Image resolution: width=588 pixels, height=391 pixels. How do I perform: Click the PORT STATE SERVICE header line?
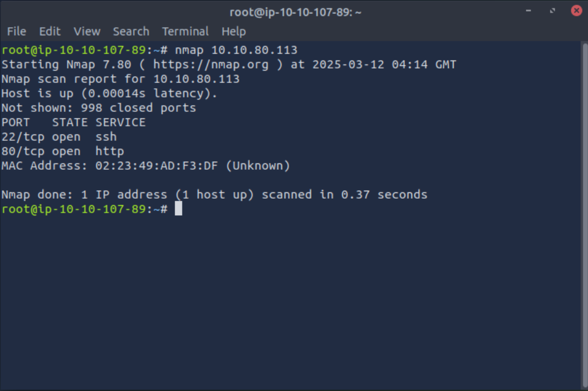pyautogui.click(x=73, y=122)
